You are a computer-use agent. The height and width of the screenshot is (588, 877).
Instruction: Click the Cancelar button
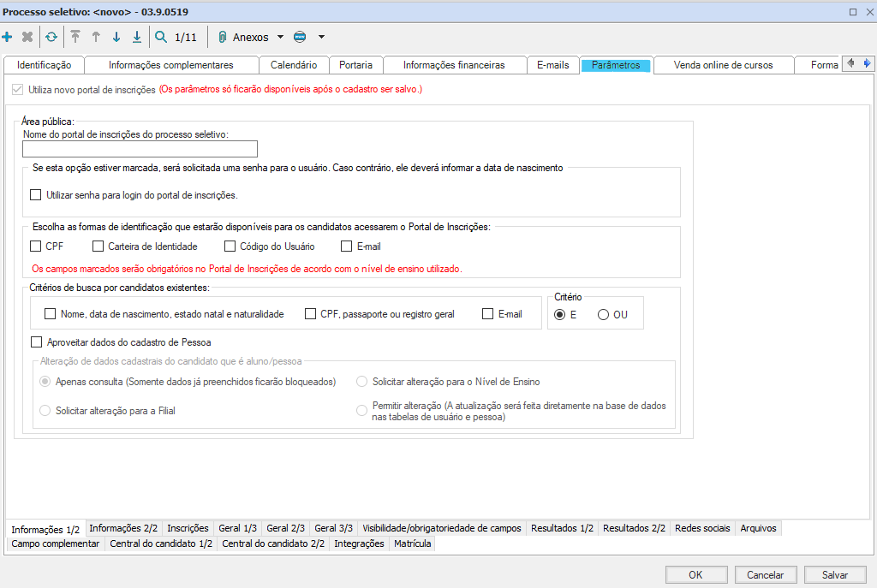(x=766, y=575)
